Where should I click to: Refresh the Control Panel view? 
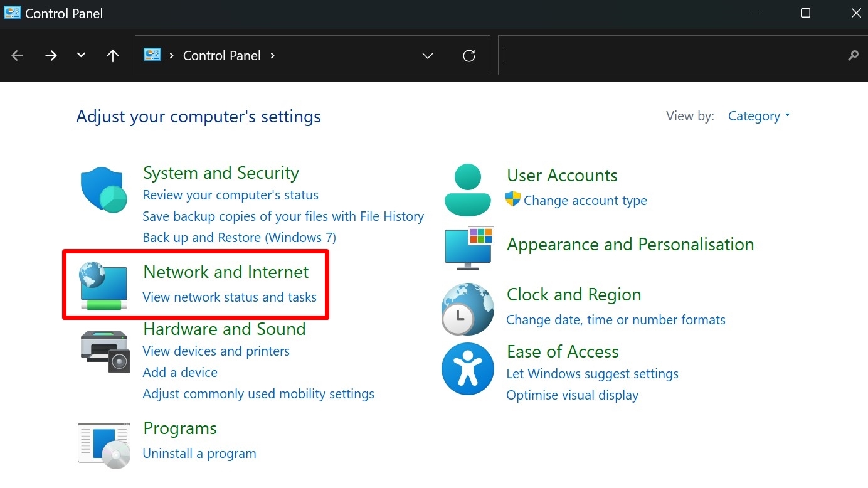469,56
